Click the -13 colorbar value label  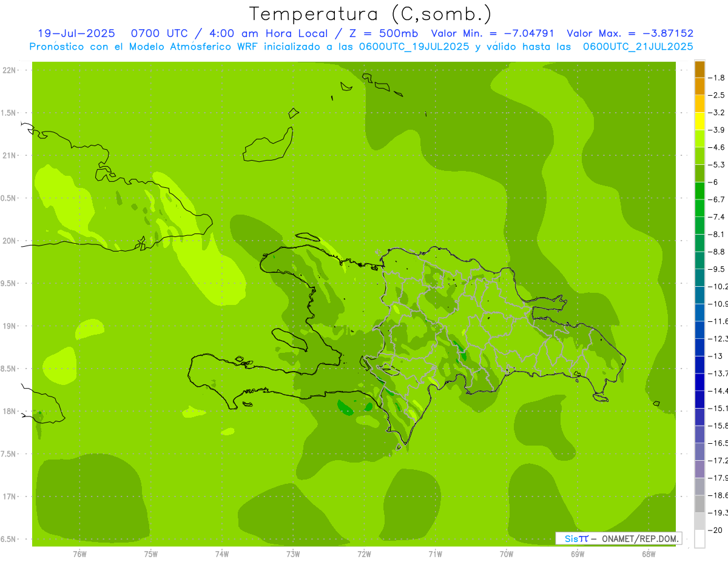pyautogui.click(x=716, y=356)
